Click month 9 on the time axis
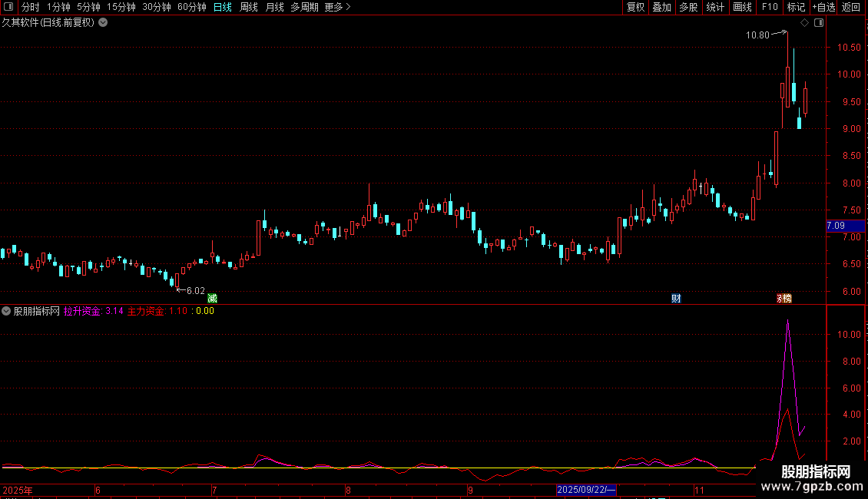Screen dimensions: 868x499 (470, 490)
